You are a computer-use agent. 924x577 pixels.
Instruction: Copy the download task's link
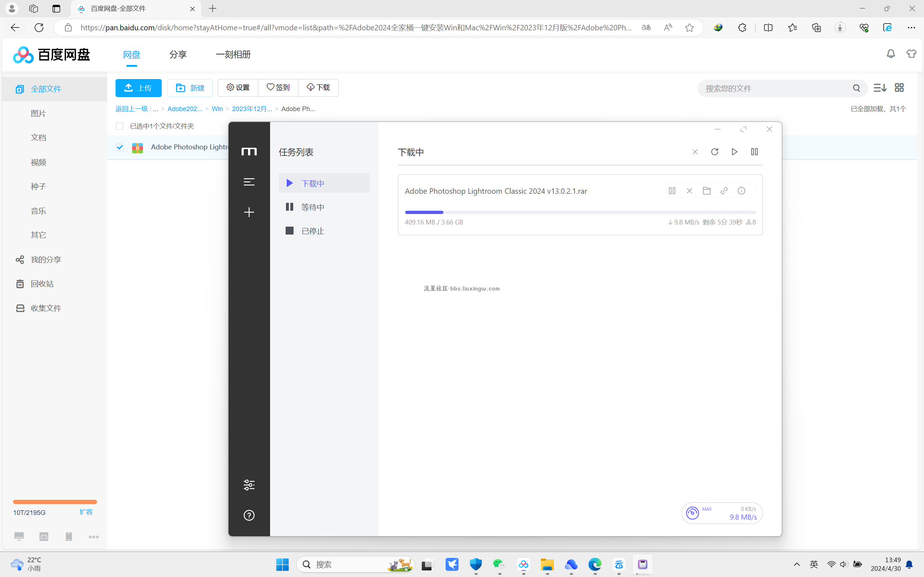pos(724,191)
